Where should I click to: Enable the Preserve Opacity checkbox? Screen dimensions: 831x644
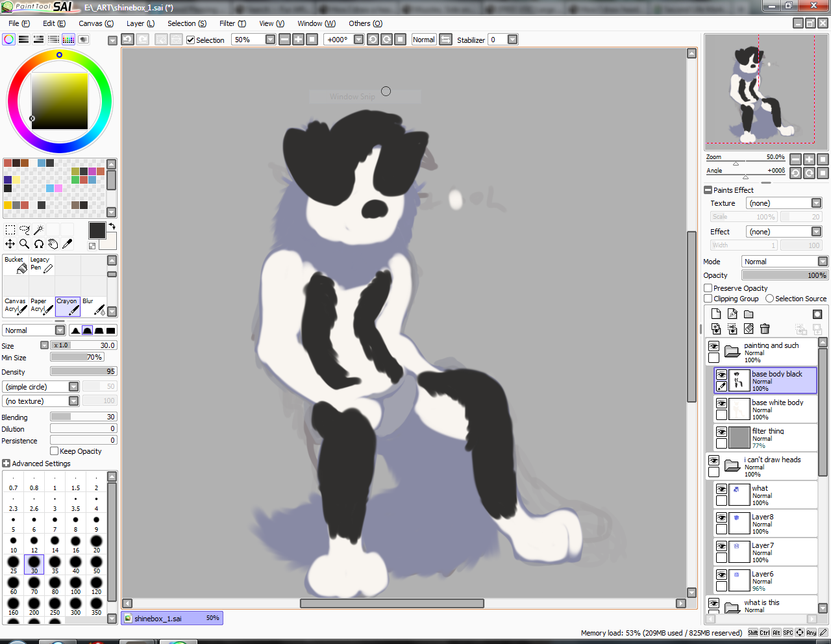pos(708,288)
